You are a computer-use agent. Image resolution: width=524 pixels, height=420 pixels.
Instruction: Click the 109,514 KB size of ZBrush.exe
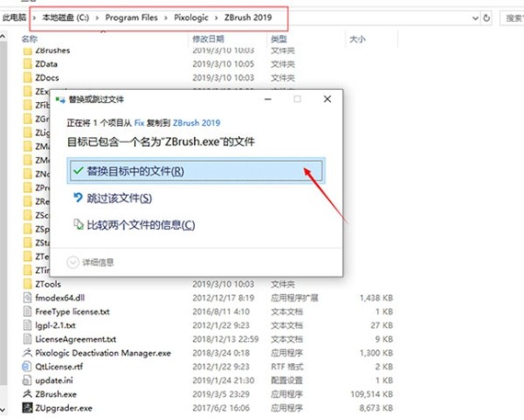[371, 394]
